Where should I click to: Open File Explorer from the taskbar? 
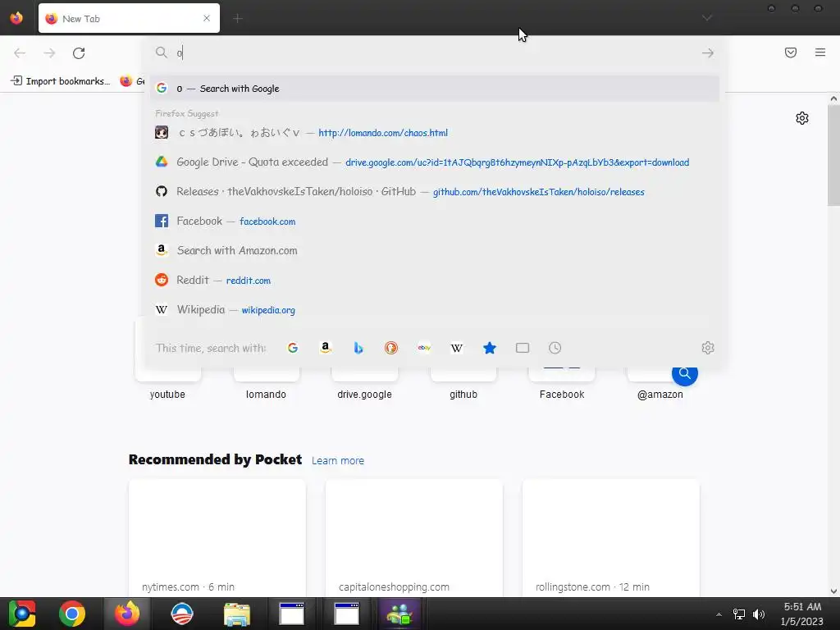tap(237, 614)
